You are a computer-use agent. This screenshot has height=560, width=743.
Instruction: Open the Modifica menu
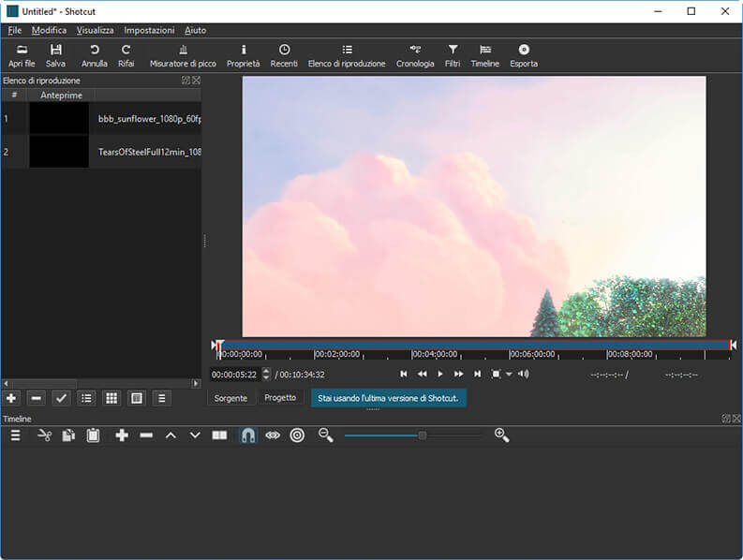click(49, 30)
